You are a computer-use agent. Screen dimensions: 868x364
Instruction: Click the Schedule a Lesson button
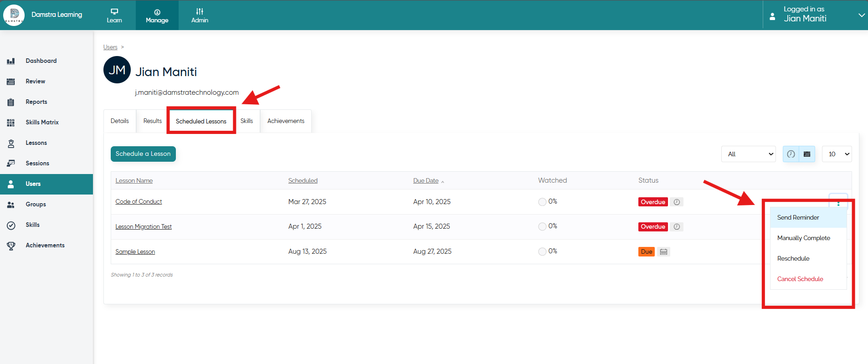coord(143,154)
